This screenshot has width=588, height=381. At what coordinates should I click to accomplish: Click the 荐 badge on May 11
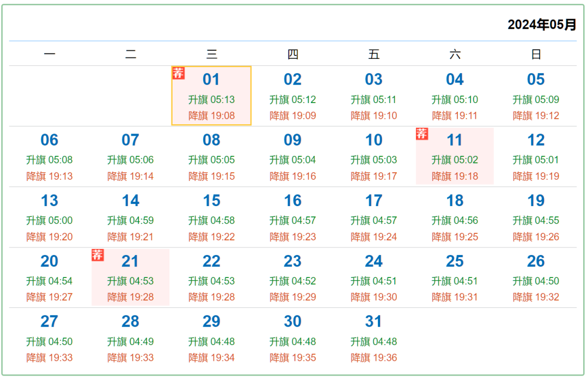422,134
